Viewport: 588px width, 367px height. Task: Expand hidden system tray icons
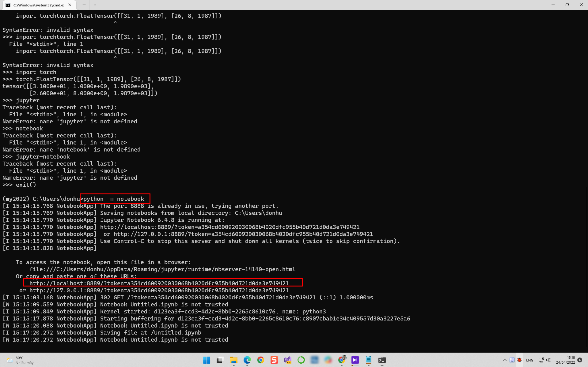coord(505,360)
